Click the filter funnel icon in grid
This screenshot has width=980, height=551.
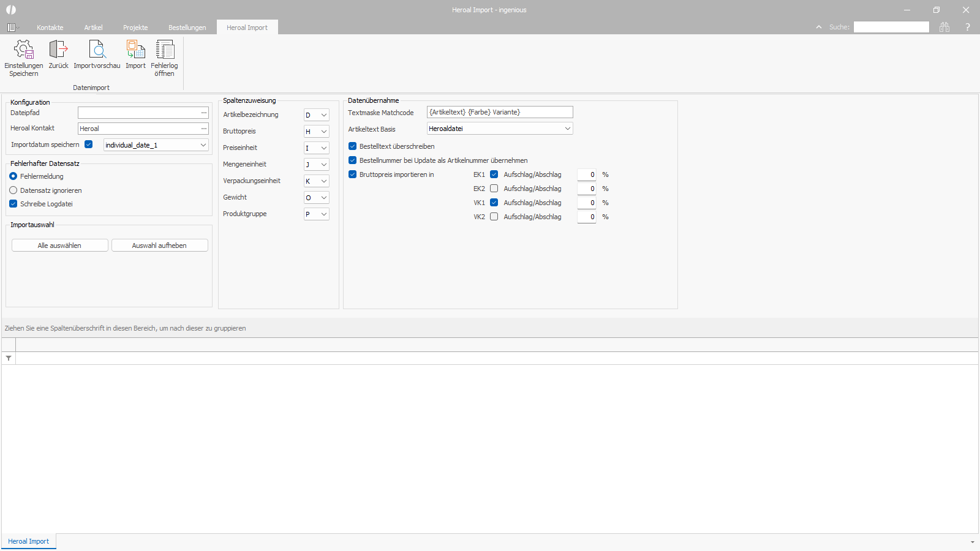click(9, 358)
